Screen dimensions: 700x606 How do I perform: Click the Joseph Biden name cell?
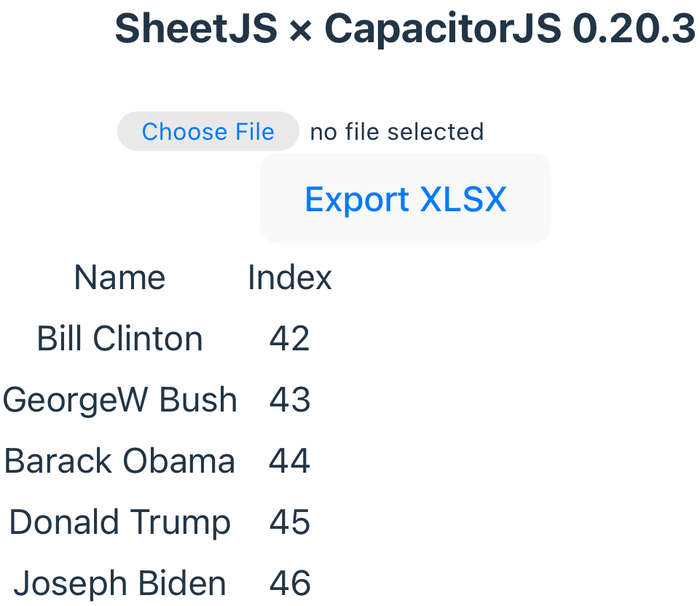[119, 584]
